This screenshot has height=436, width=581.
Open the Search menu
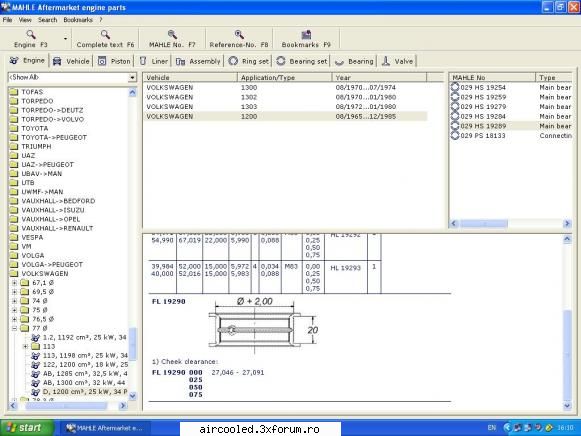click(47, 20)
